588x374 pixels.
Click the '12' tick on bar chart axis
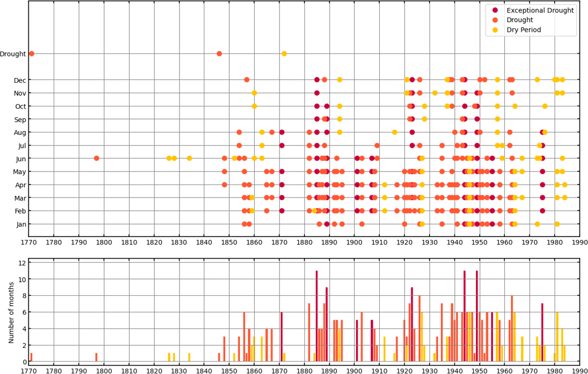click(22, 263)
